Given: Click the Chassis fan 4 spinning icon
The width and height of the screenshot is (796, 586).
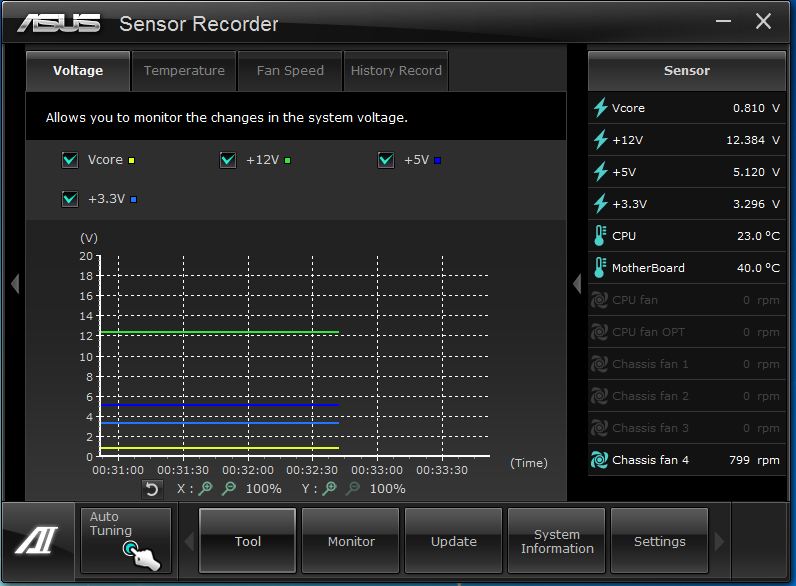Looking at the screenshot, I should (x=600, y=460).
